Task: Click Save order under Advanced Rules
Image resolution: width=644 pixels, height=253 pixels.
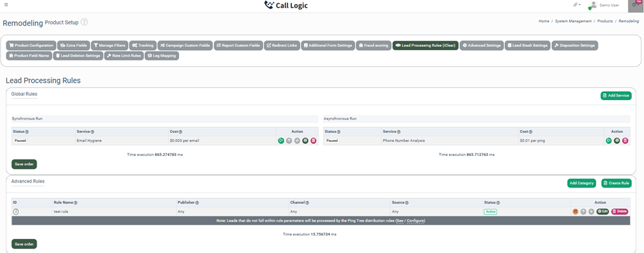Action: click(x=24, y=244)
